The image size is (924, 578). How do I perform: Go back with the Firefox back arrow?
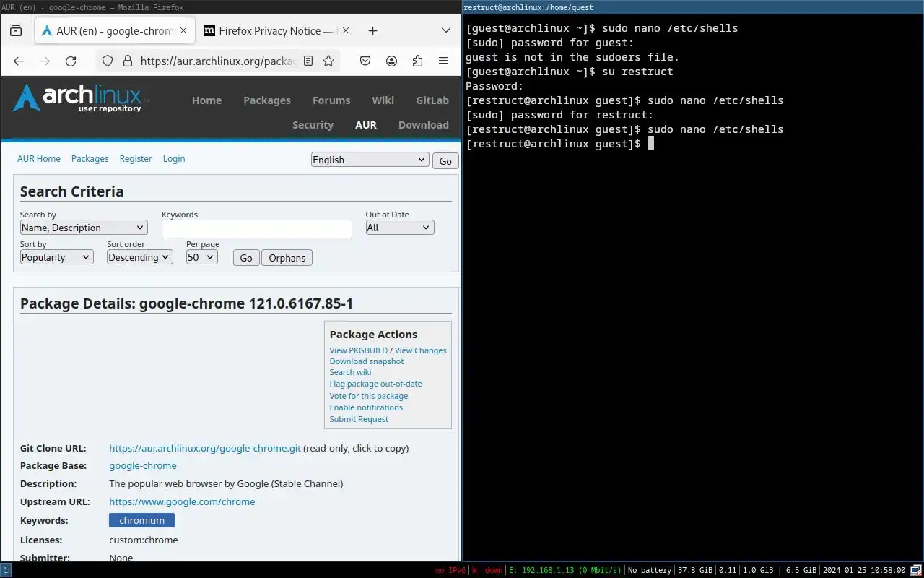tap(19, 61)
